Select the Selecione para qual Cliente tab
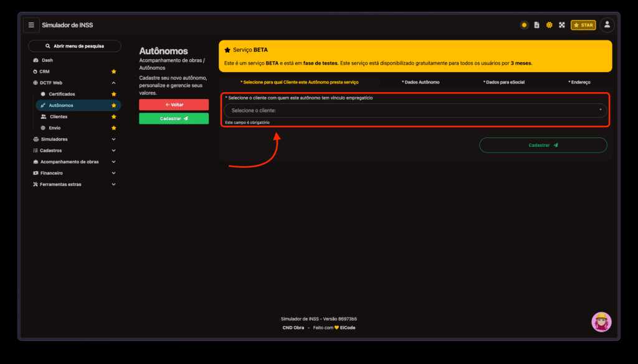 click(300, 82)
